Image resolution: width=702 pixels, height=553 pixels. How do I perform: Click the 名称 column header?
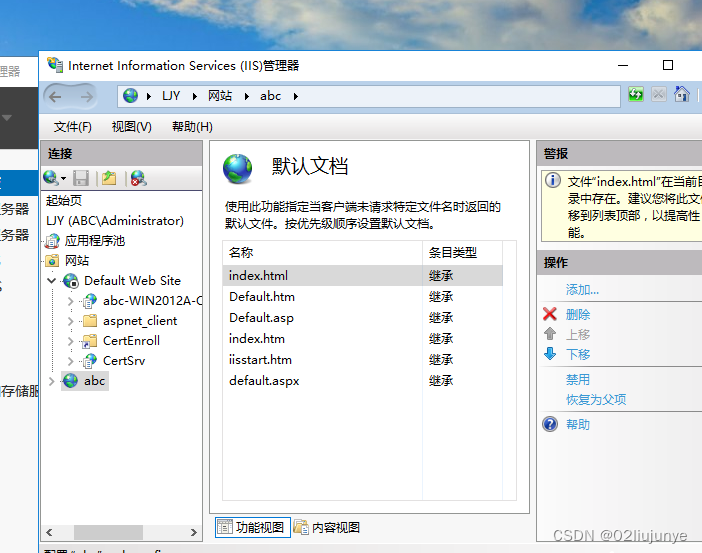click(x=322, y=253)
